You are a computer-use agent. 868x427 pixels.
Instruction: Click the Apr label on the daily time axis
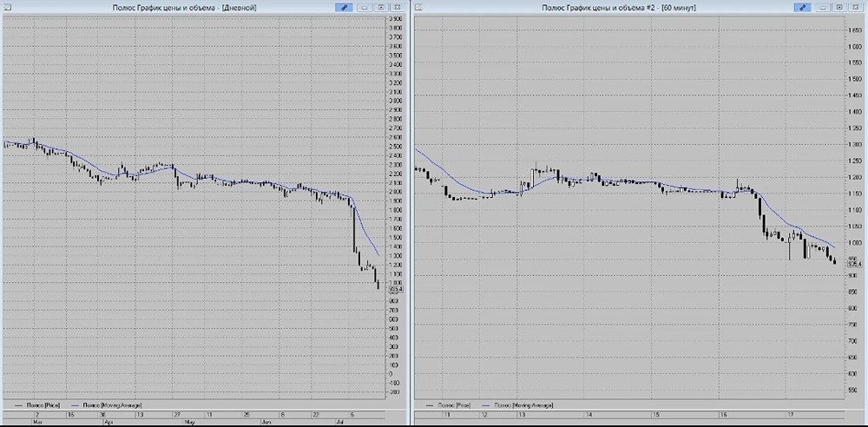(x=108, y=422)
